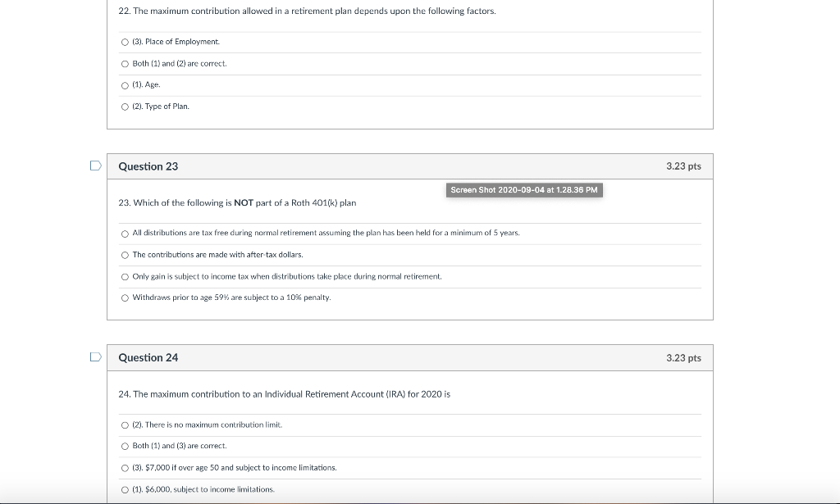
Task: Select 'Only gain is subject to income tax'
Action: [125, 277]
